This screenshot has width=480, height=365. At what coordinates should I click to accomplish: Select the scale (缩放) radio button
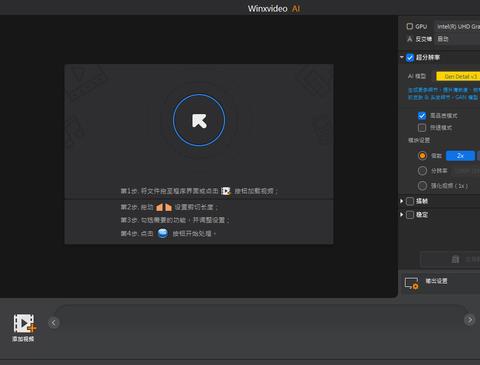click(x=422, y=156)
